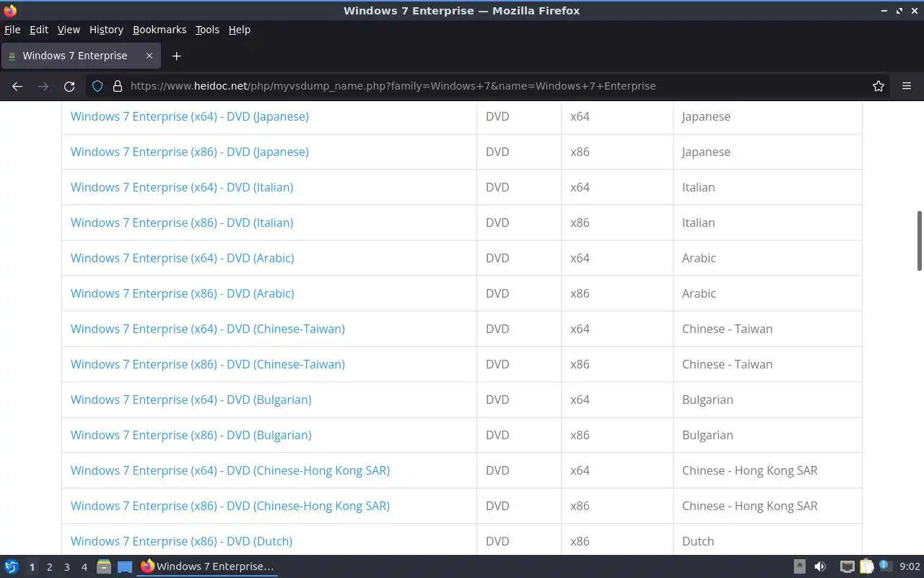
Task: Open the Bookmarks menu
Action: [x=160, y=30]
